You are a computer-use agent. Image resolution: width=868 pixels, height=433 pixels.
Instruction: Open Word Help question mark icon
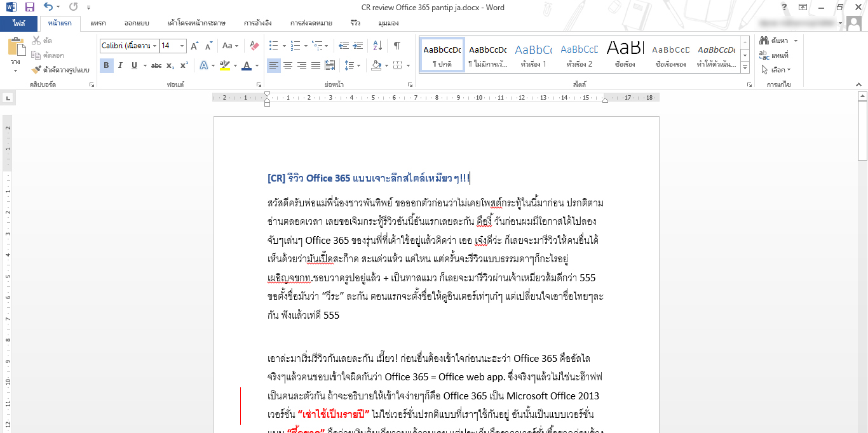pyautogui.click(x=785, y=7)
